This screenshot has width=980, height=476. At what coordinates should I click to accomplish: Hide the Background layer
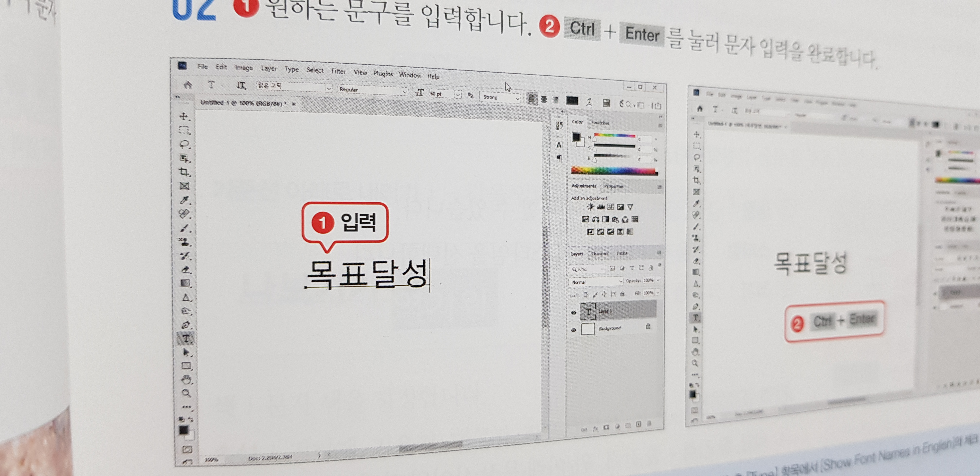(573, 330)
